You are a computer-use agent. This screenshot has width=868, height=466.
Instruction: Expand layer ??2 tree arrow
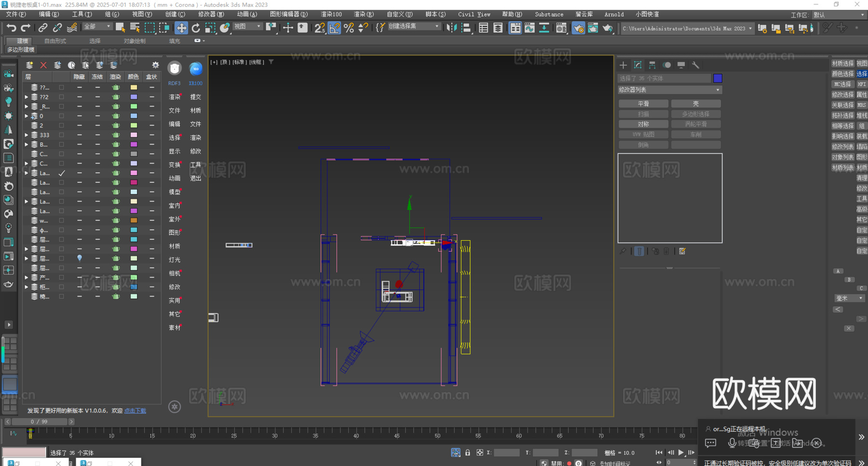[26, 97]
